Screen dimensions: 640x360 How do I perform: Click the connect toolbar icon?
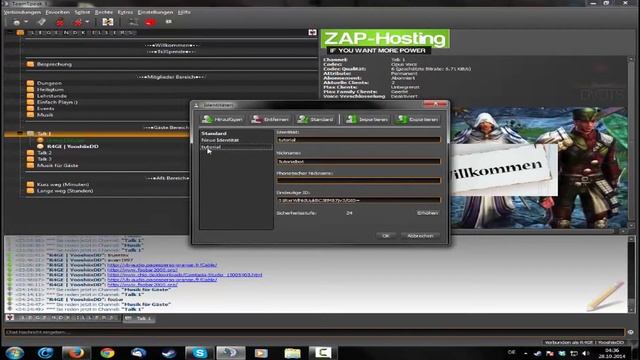click(17, 22)
